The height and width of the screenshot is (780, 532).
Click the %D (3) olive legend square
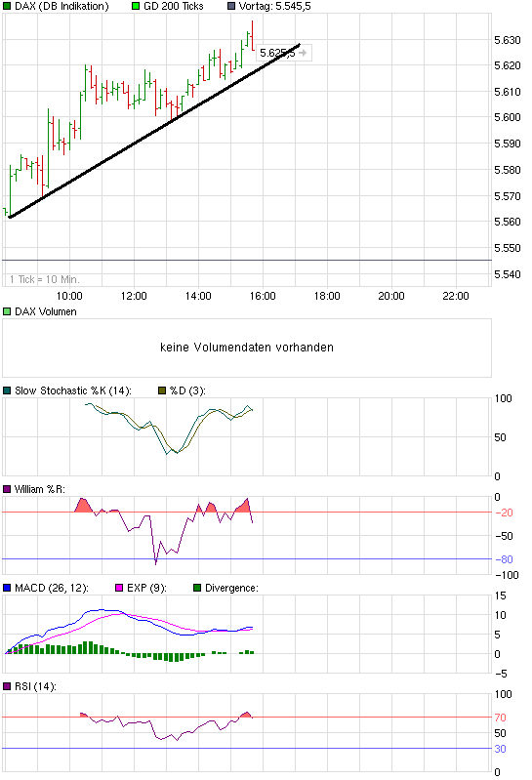(162, 390)
